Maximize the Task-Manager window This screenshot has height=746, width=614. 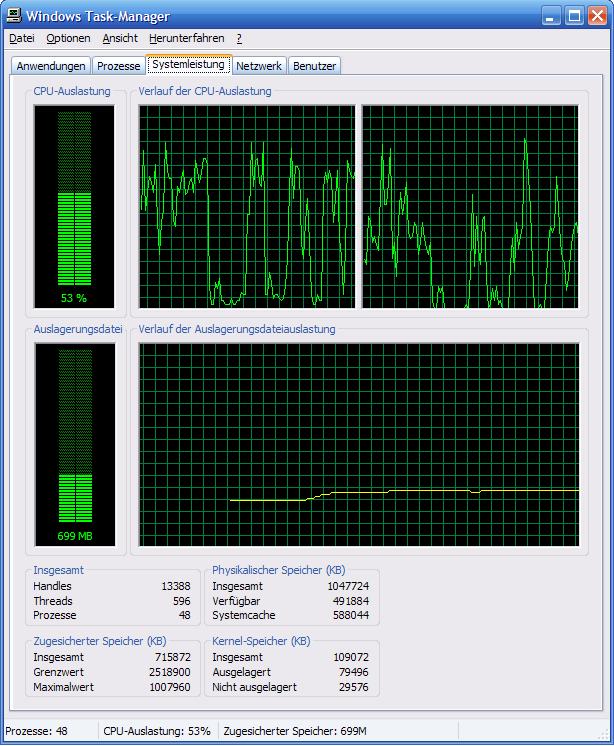click(x=575, y=16)
